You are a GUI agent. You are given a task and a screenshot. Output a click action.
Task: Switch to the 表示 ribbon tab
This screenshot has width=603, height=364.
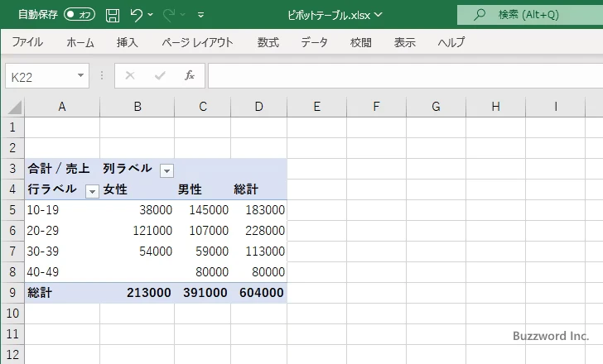[x=404, y=42]
